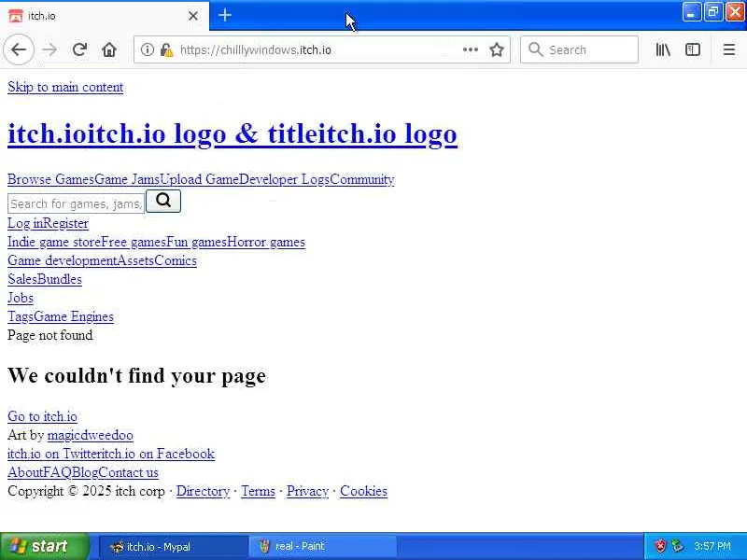Screen dimensions: 747x560
Task: Click the 'Search for games, jams' field
Action: coord(76,203)
